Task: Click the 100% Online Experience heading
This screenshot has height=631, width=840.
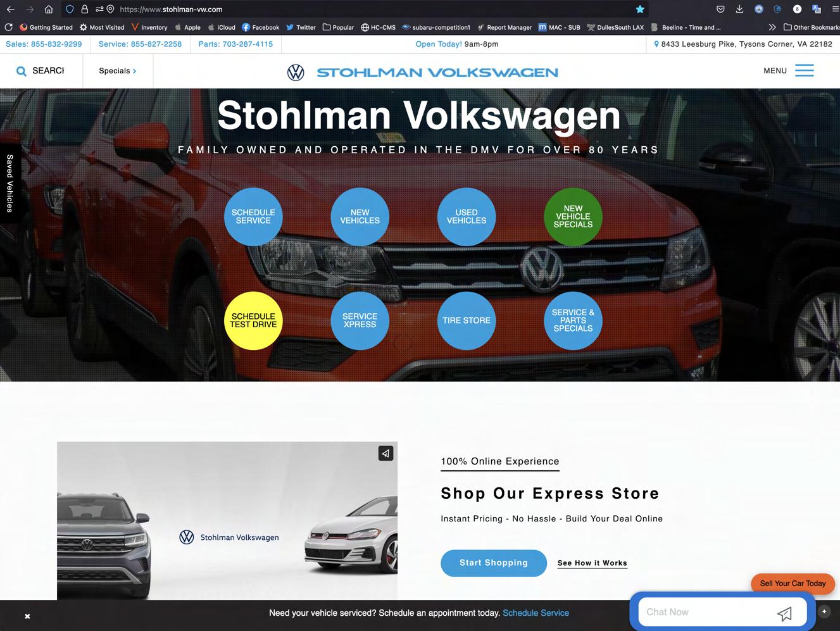Action: click(x=500, y=461)
